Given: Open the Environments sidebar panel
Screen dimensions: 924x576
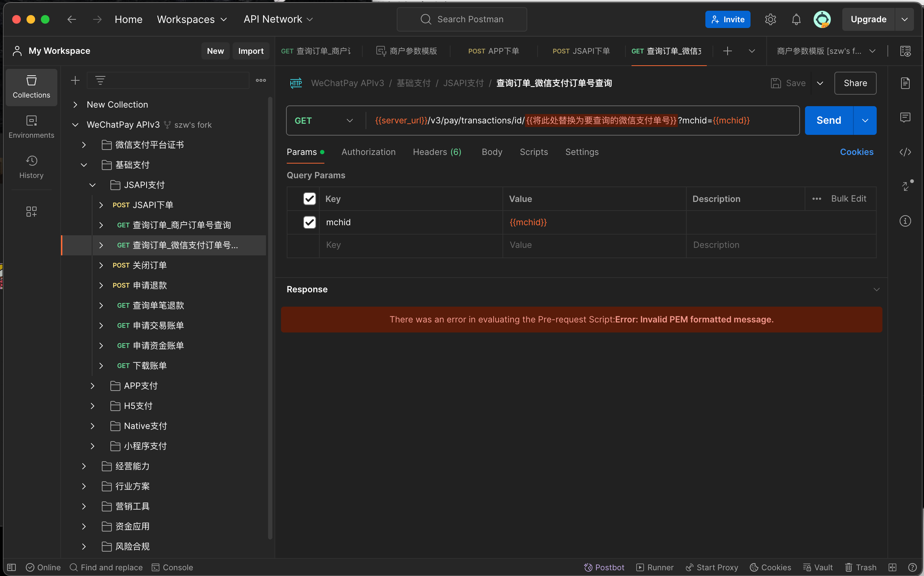Looking at the screenshot, I should [x=31, y=127].
